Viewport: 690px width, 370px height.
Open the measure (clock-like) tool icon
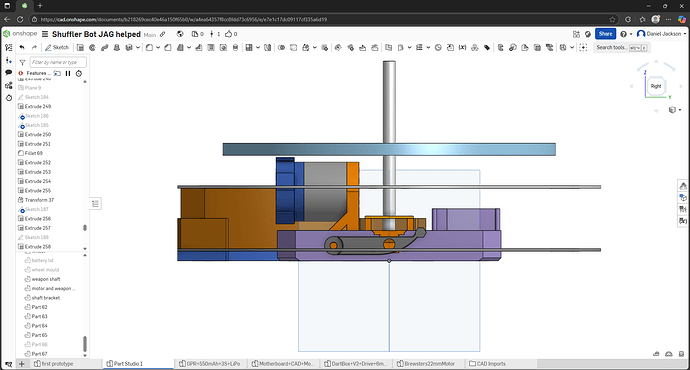tap(438, 48)
